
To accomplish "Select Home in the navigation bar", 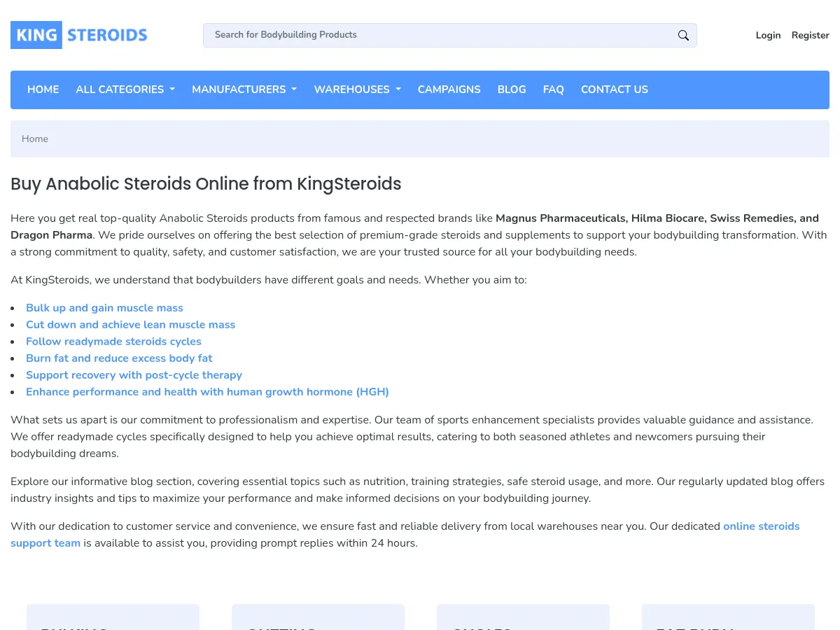I will click(43, 90).
